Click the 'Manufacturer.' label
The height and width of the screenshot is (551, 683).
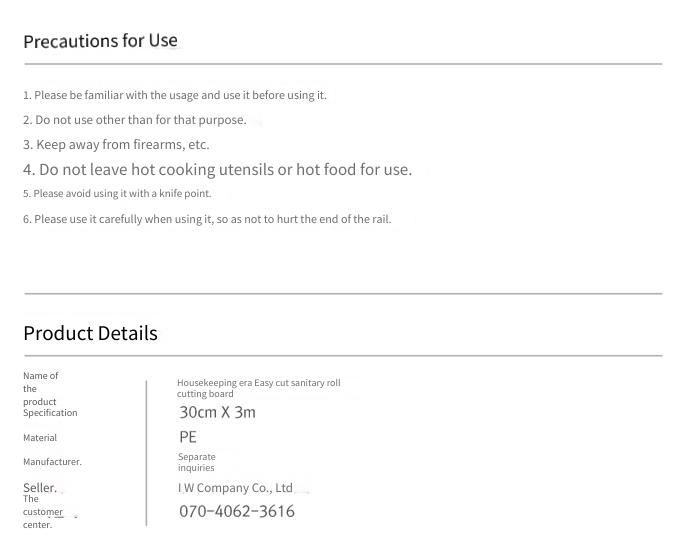pos(52,462)
